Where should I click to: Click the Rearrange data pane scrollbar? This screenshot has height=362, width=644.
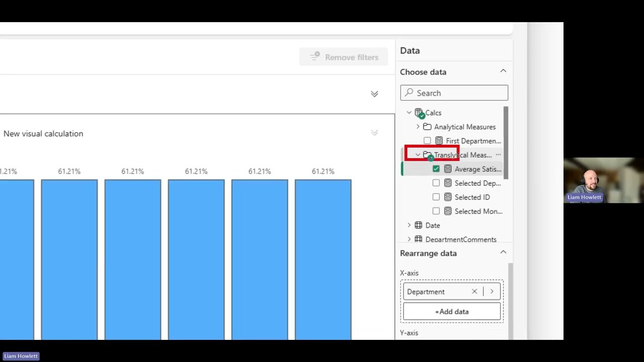pos(511,300)
